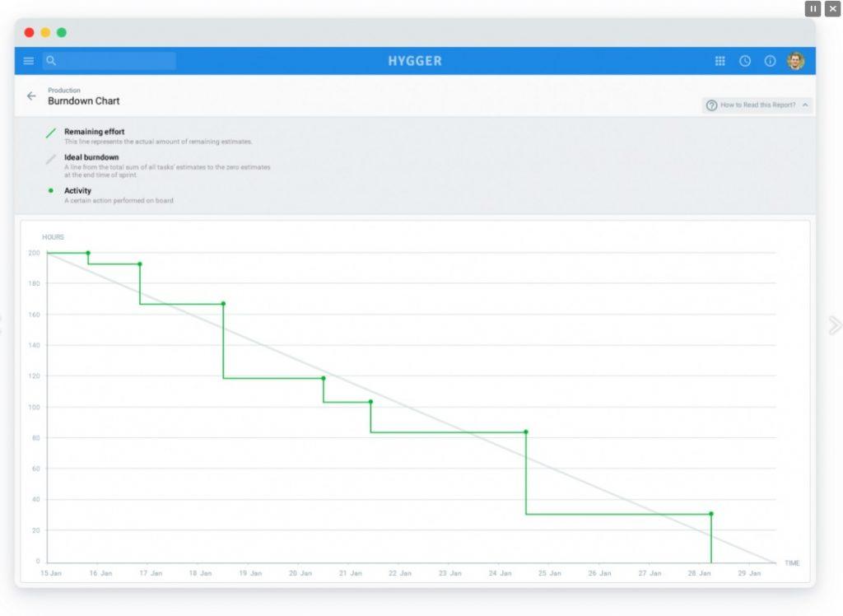Select the Ideal burndown legend entry
843x616 pixels.
point(93,156)
